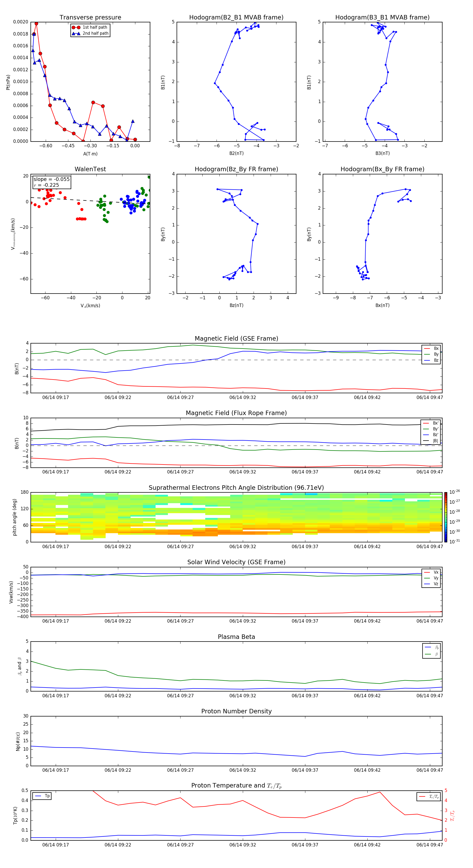Click the 'Proton Temperature and Te/Tp' title
This screenshot has width=473, height=868.
236,786
